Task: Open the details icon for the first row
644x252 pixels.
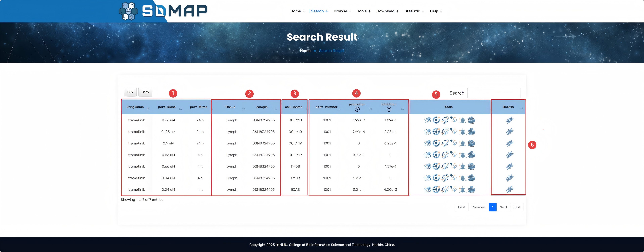Action: coord(510,120)
